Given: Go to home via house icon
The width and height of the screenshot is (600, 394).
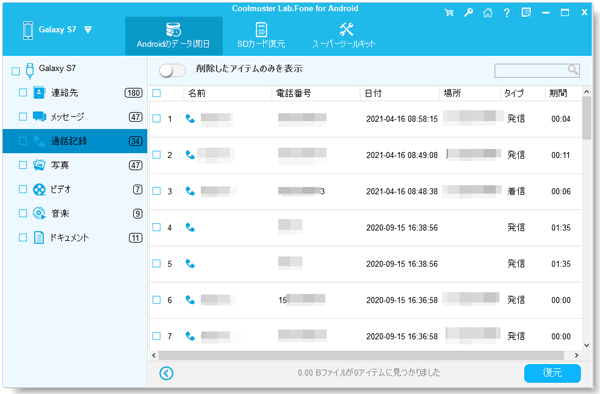Looking at the screenshot, I should point(488,13).
